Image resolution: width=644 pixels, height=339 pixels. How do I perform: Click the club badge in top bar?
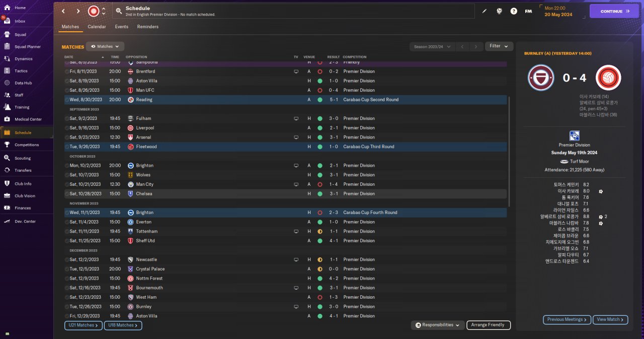(94, 11)
